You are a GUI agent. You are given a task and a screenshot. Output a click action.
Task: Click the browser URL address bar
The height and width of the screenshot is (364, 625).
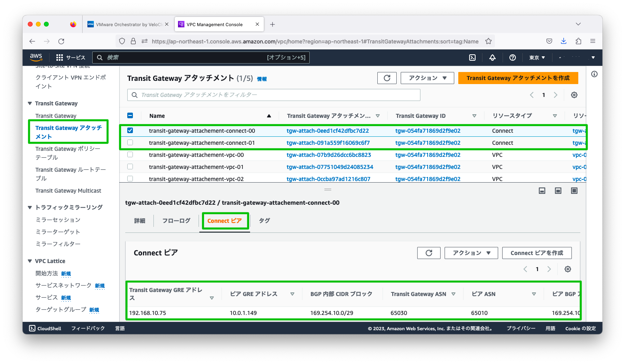(x=315, y=41)
